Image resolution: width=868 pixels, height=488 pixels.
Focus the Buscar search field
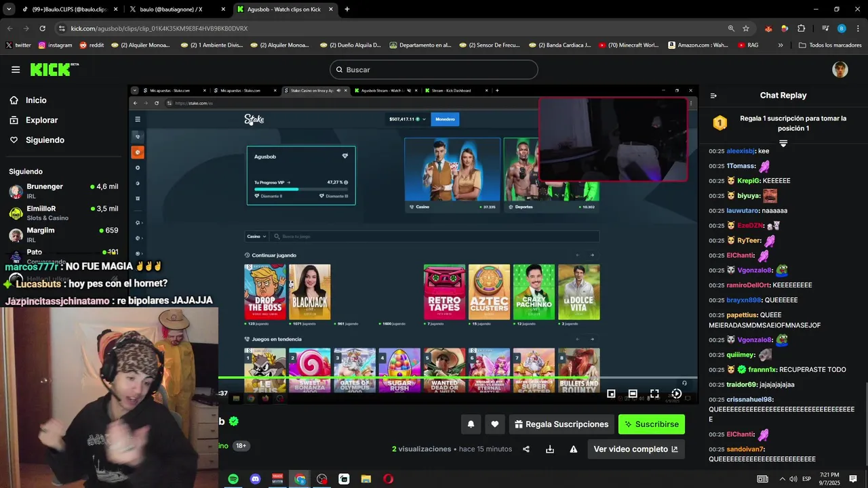click(434, 70)
